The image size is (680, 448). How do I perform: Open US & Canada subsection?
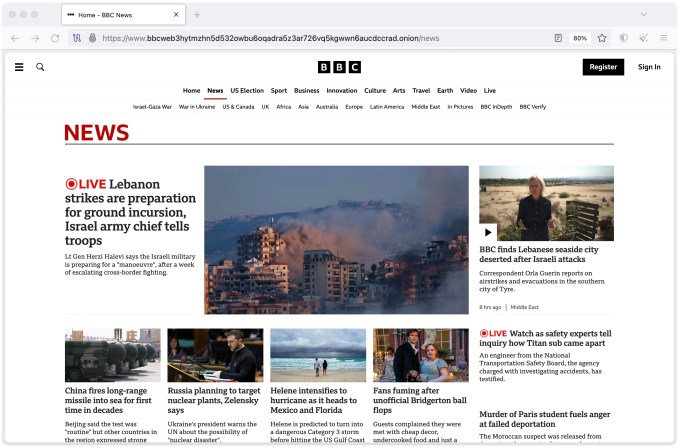(x=238, y=107)
